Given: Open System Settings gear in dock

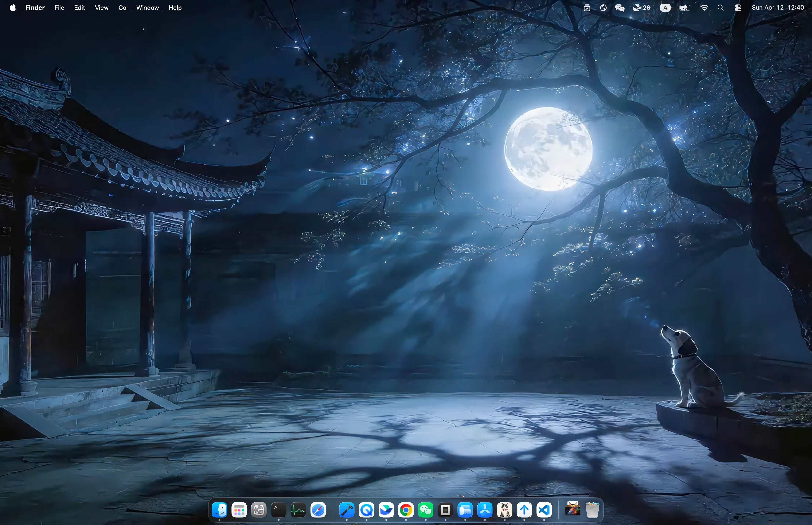Looking at the screenshot, I should coord(259,510).
